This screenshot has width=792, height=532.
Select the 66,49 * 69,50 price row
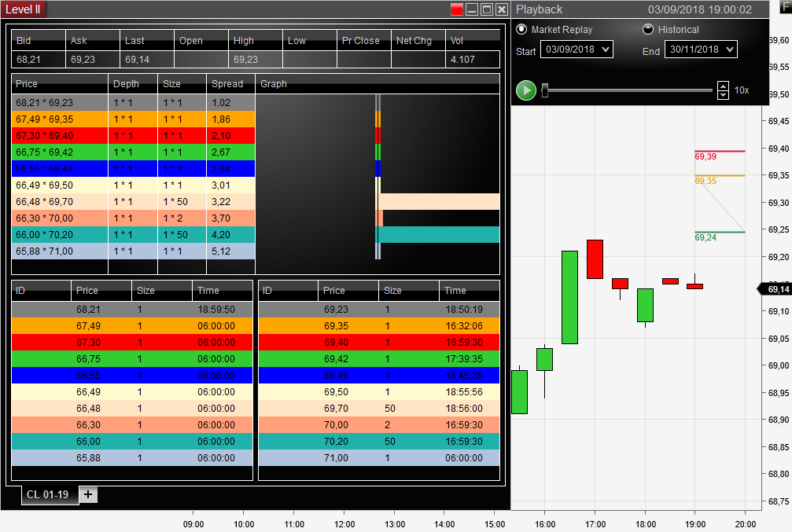click(x=133, y=185)
